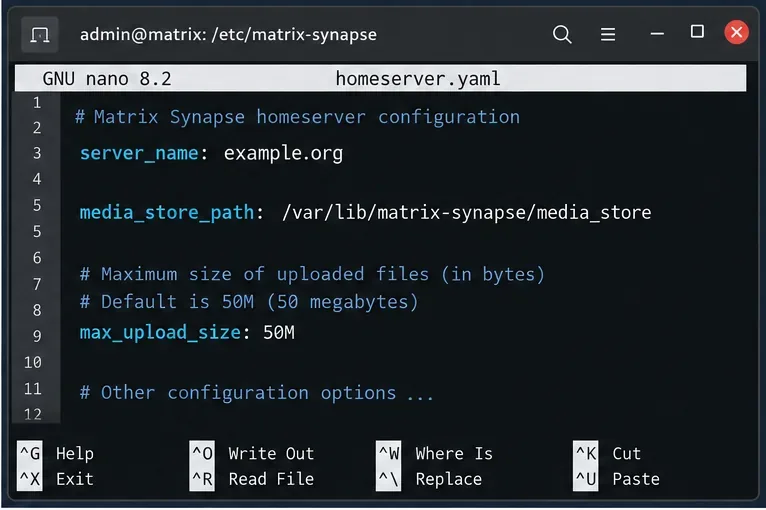766x510 pixels.
Task: Click the 'Exit' label in nano footer
Action: [75, 479]
